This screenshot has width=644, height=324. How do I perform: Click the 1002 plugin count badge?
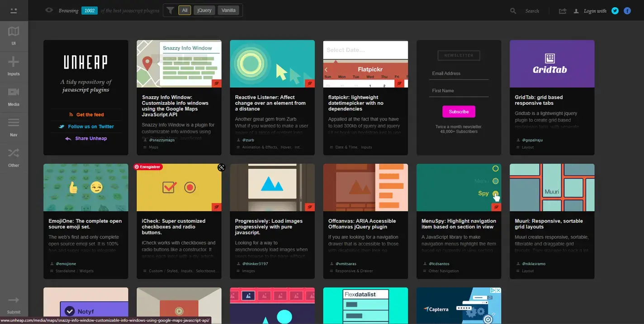(90, 10)
